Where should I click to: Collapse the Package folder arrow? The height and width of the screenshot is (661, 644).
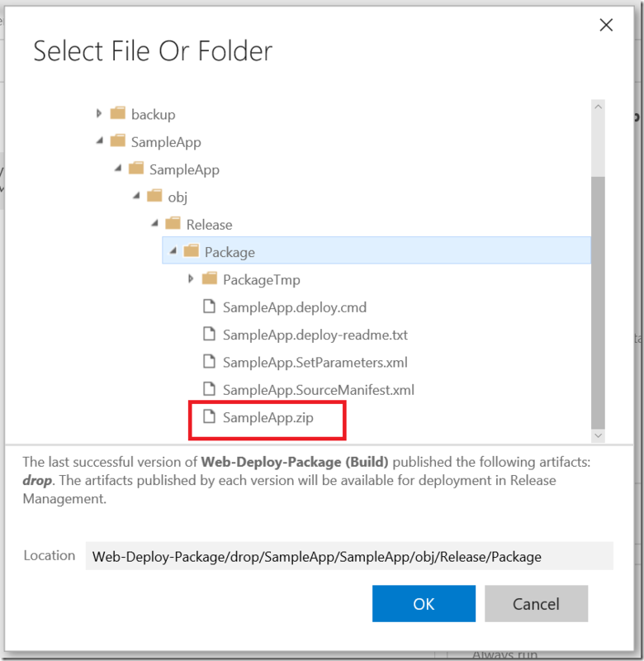173,251
